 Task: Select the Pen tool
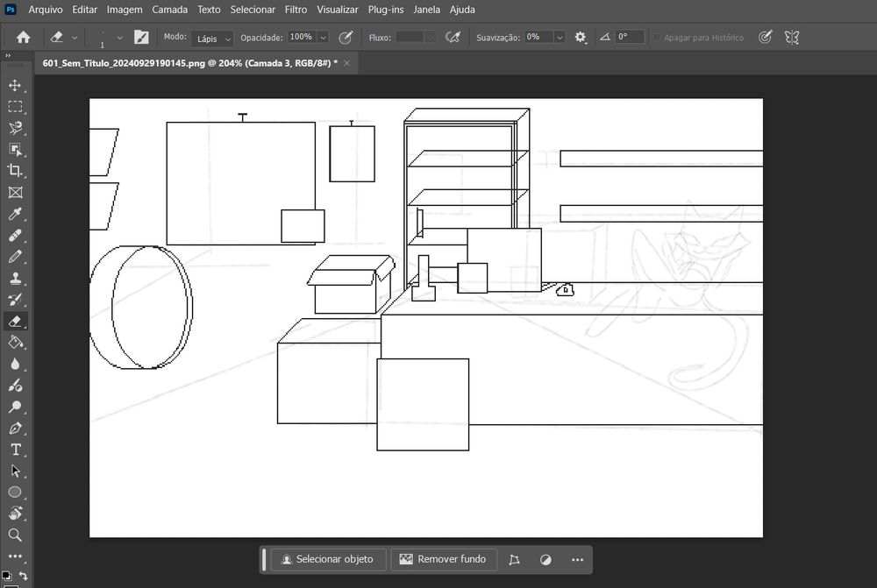pos(15,429)
